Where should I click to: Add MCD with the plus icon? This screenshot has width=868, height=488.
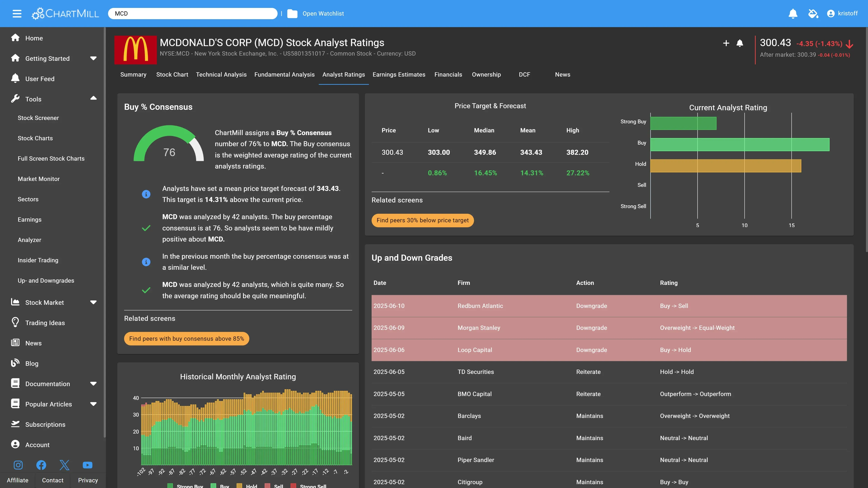pyautogui.click(x=726, y=43)
